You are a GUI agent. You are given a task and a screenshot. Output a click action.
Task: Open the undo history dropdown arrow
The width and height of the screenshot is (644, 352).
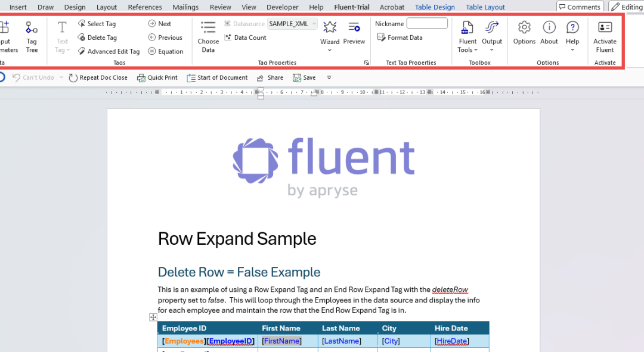[x=61, y=77]
